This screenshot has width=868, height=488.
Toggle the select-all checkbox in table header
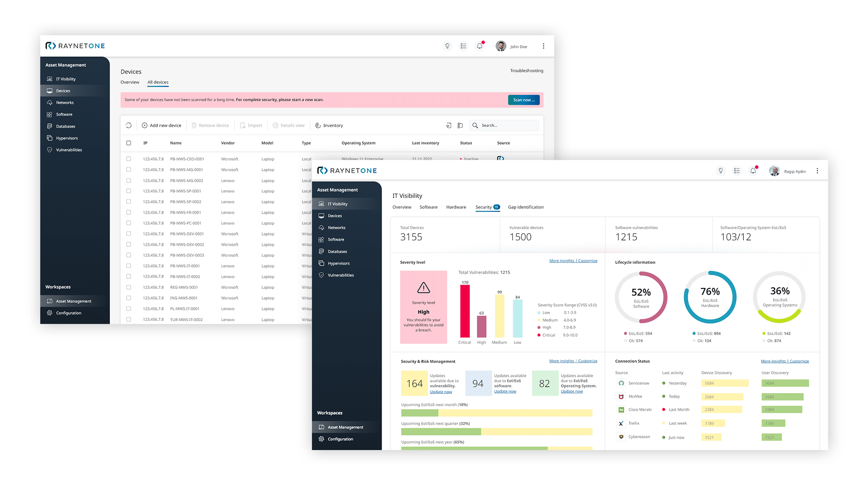pos(128,143)
